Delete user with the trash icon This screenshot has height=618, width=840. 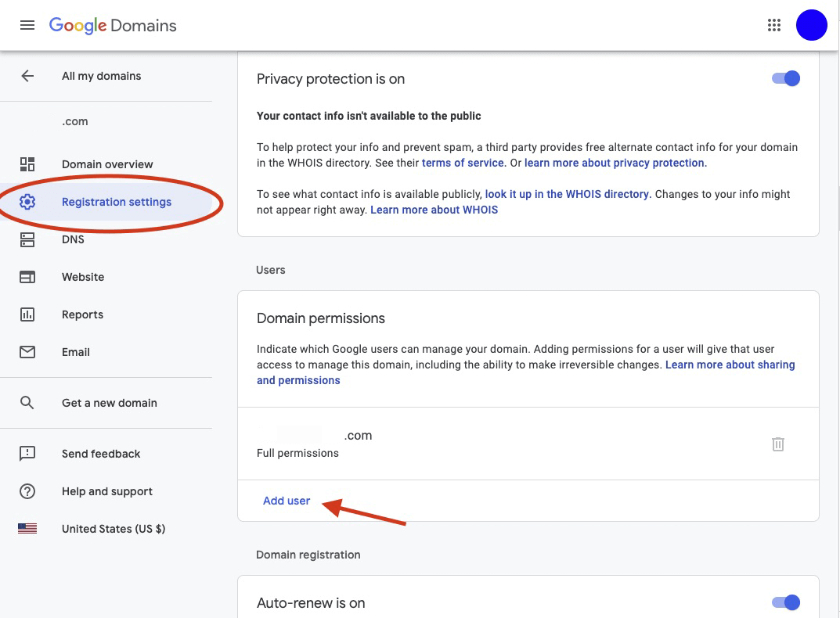point(778,444)
